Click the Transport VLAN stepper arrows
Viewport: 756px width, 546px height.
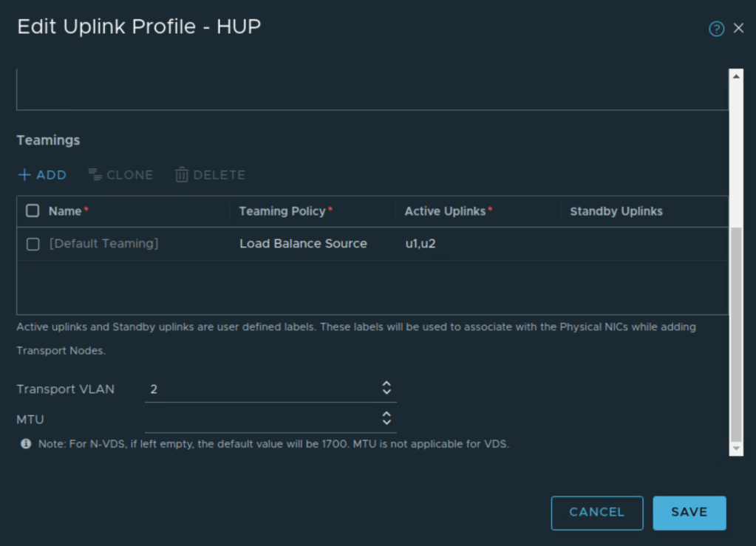[x=386, y=388]
